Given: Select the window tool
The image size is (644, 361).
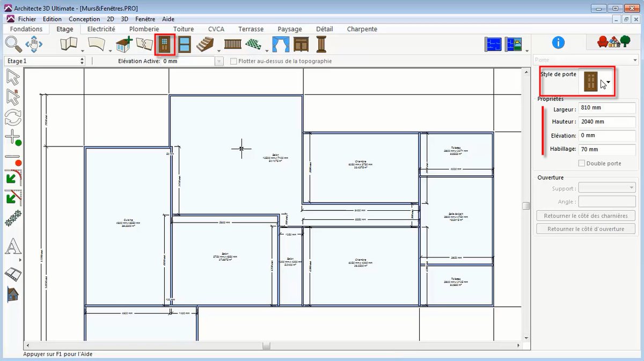Looking at the screenshot, I should 184,44.
